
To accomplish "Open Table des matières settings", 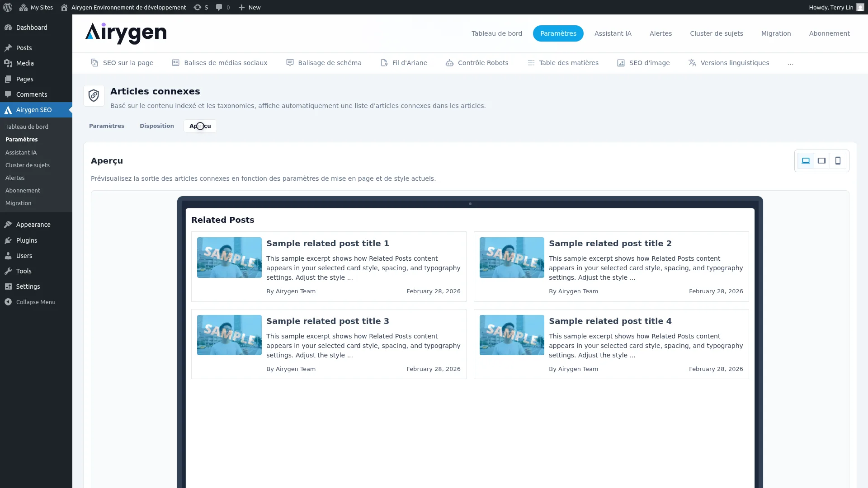I will (x=563, y=63).
